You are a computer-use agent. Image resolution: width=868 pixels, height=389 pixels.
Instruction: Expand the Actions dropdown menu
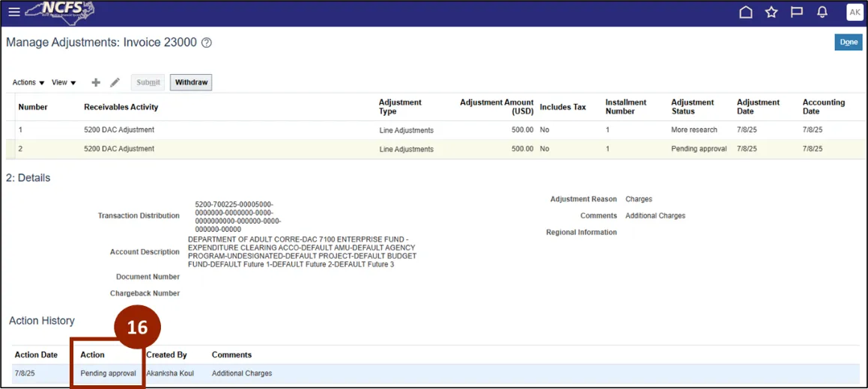28,82
